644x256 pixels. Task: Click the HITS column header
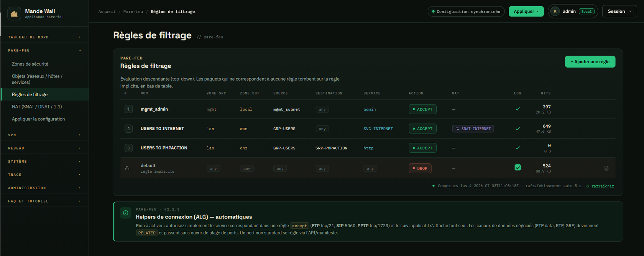545,93
